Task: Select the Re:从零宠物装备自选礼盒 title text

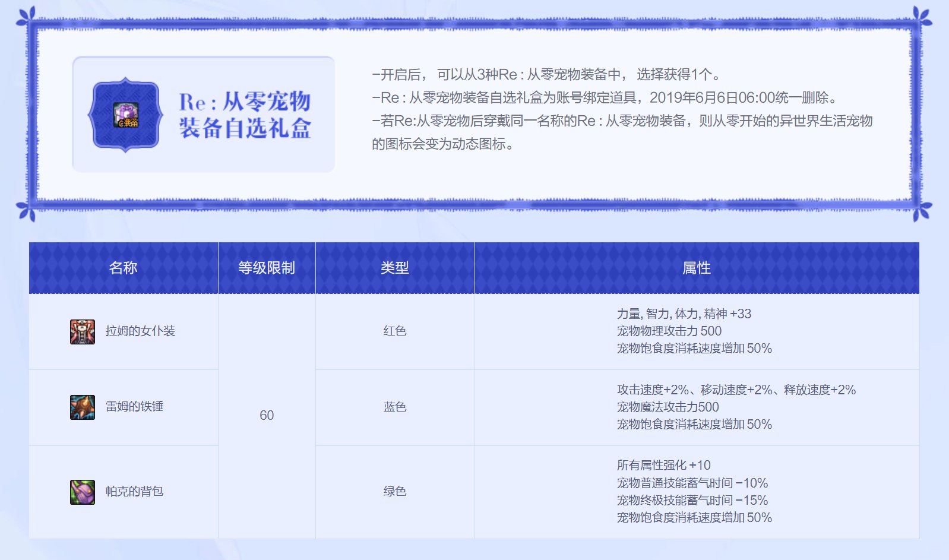Action: 245,115
